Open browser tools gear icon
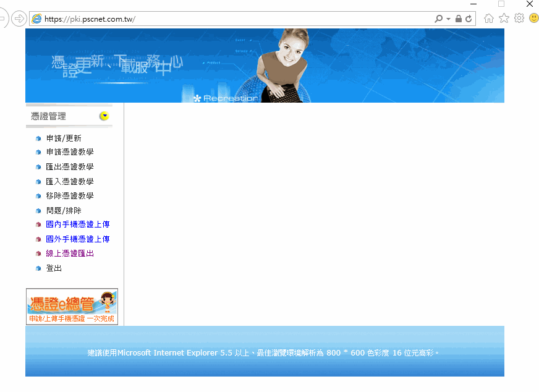The image size is (539, 392). click(x=519, y=19)
